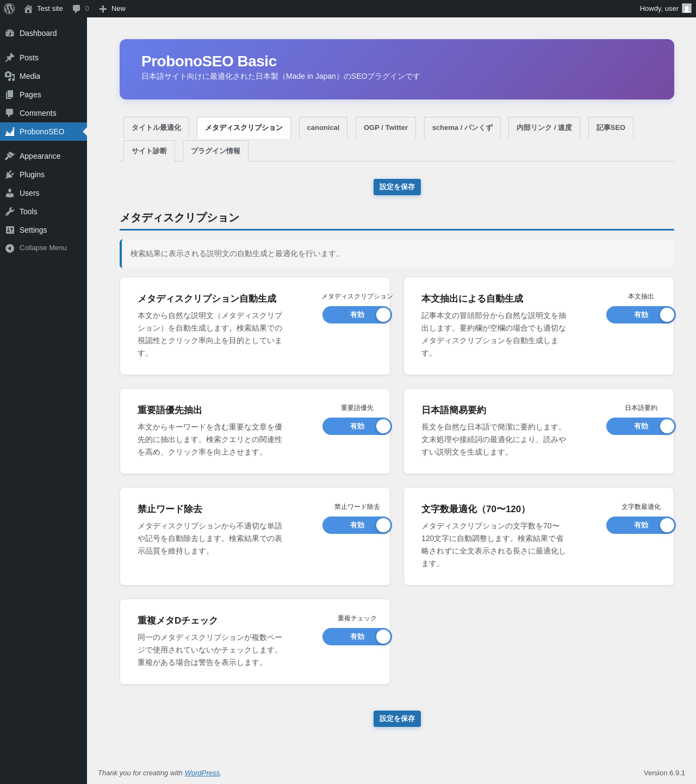Click the ProbonoSEO chart icon
This screenshot has height=784, width=696.
point(10,132)
